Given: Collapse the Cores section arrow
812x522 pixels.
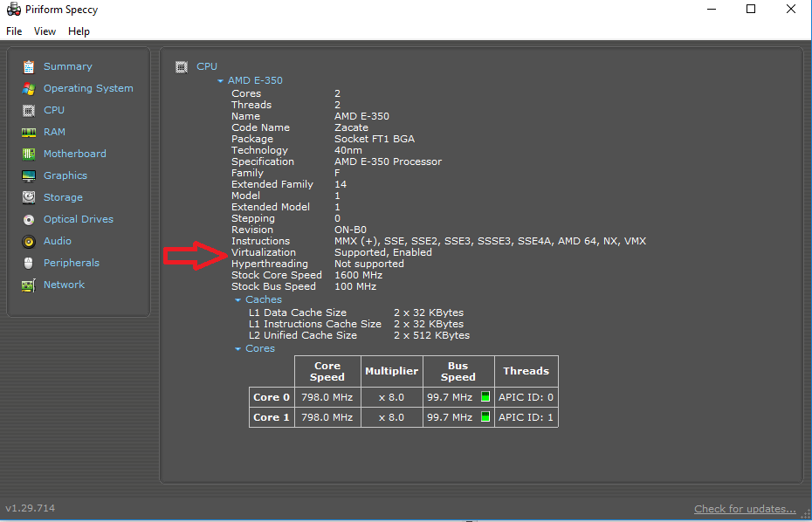Looking at the screenshot, I should 238,349.
